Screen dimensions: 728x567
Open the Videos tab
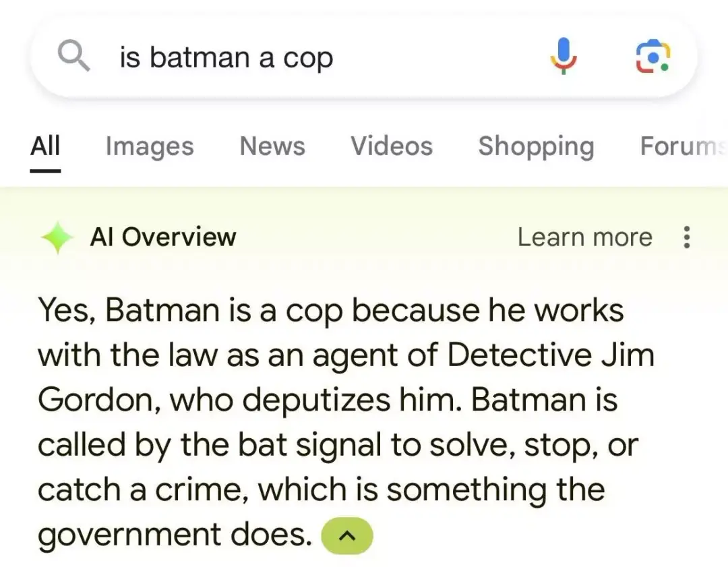click(x=392, y=146)
